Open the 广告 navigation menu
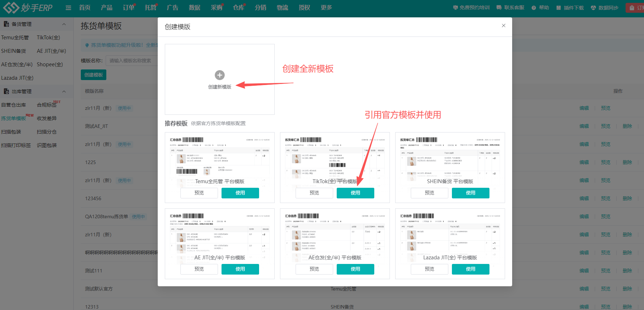644x310 pixels. coord(173,7)
